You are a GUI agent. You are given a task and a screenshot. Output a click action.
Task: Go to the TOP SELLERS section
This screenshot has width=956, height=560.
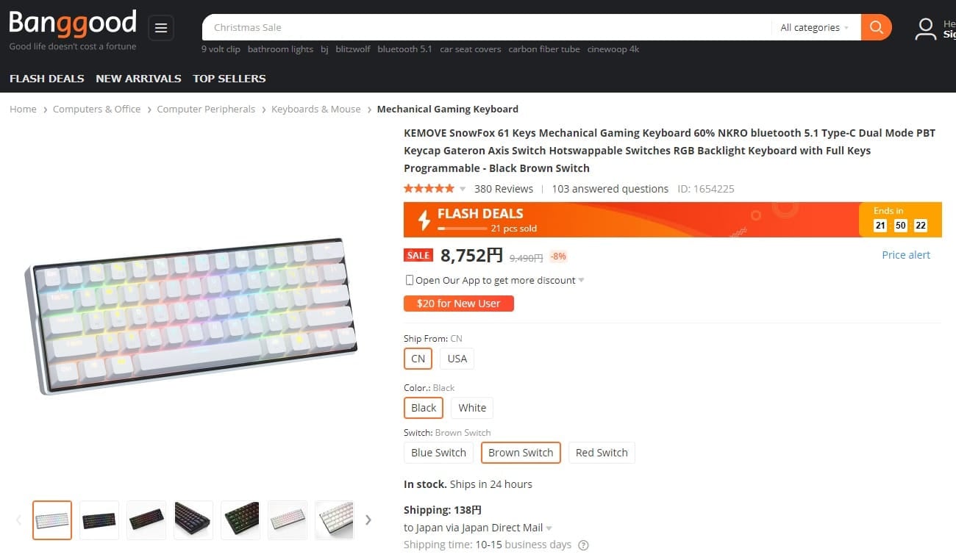(x=229, y=79)
